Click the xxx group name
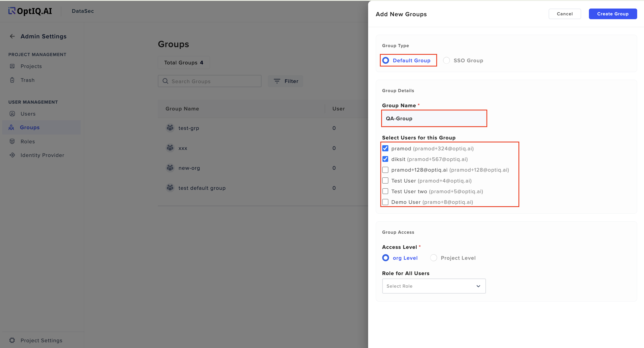The width and height of the screenshot is (644, 348). tap(183, 148)
